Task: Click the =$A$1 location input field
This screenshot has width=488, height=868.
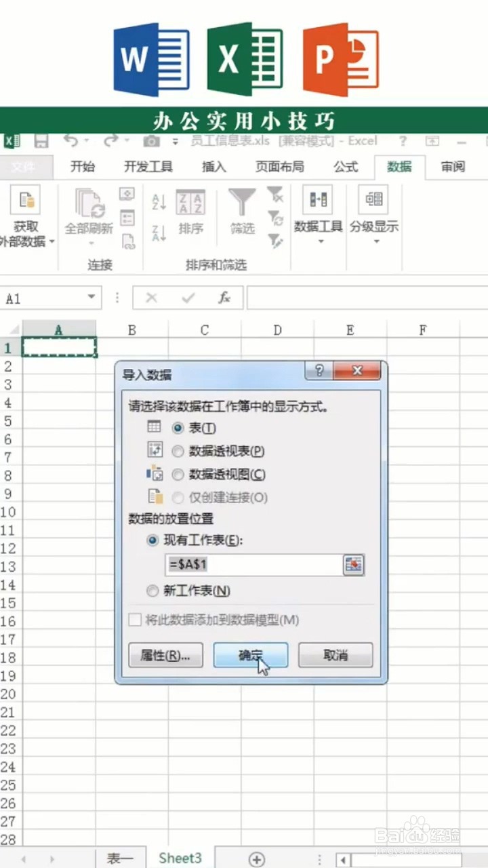Action: [253, 564]
